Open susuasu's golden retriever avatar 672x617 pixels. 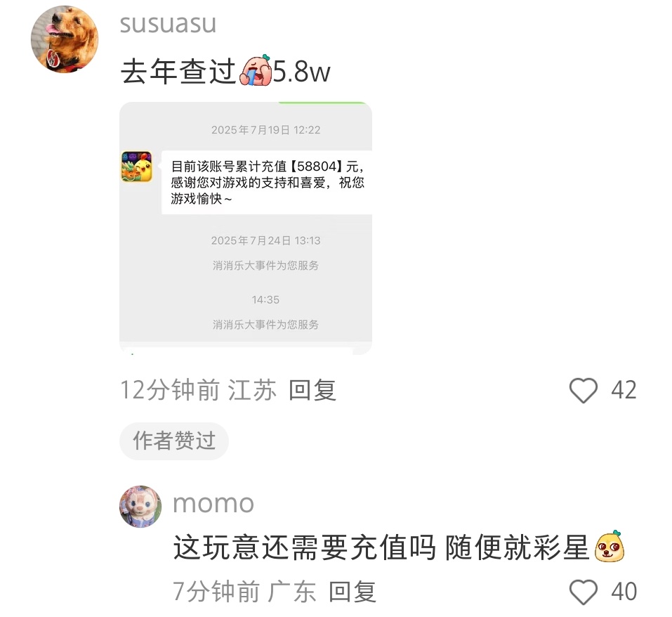point(65,39)
